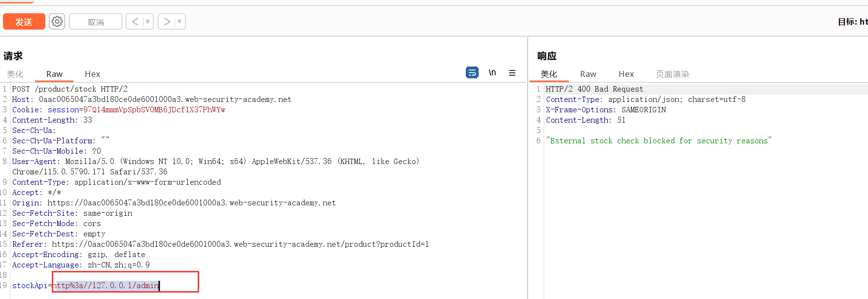Screen dimensions: 868x299
Task: Click the 400 Bad Request response status line
Action: (594, 89)
